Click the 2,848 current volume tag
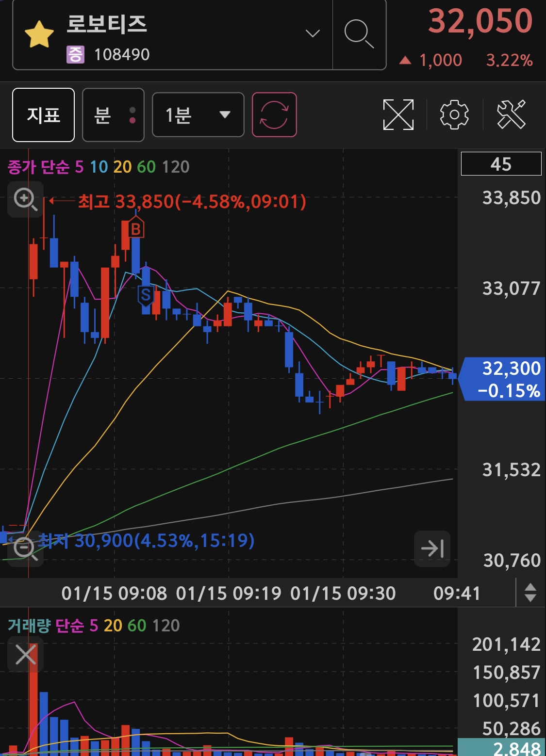546x756 pixels. (x=501, y=747)
